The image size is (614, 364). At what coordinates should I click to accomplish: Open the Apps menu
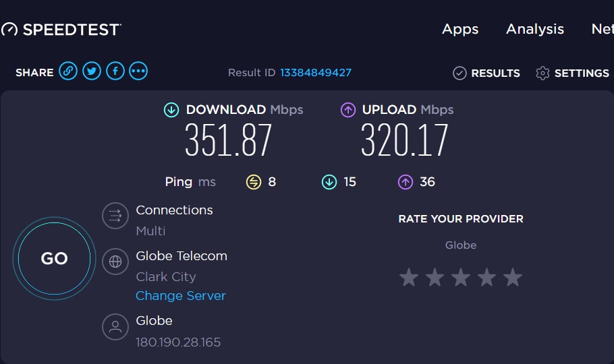(x=460, y=29)
